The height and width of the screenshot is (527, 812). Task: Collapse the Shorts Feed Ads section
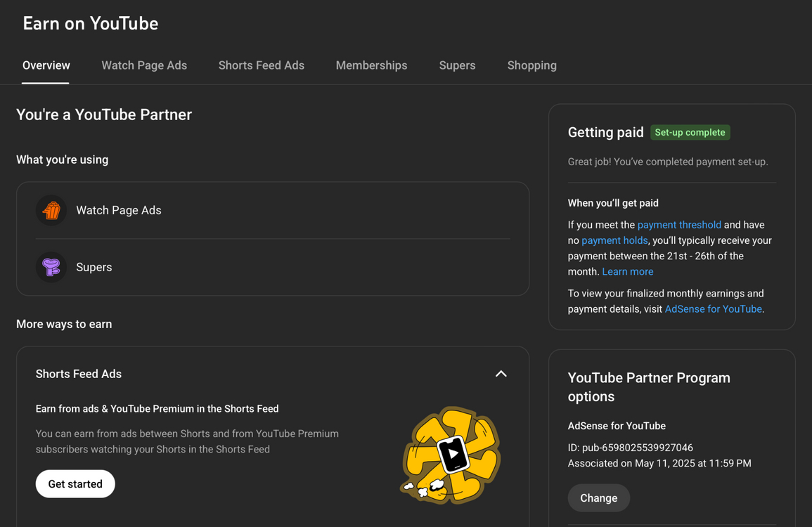click(x=501, y=374)
